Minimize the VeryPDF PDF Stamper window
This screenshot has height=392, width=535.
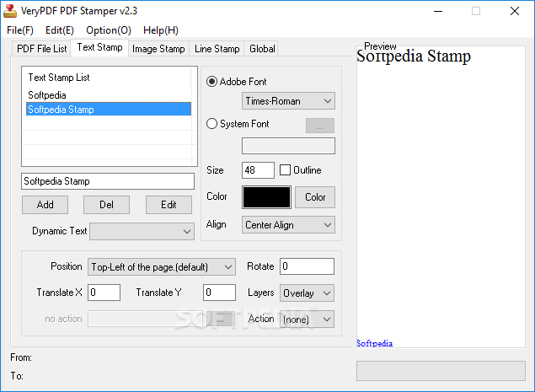click(438, 11)
